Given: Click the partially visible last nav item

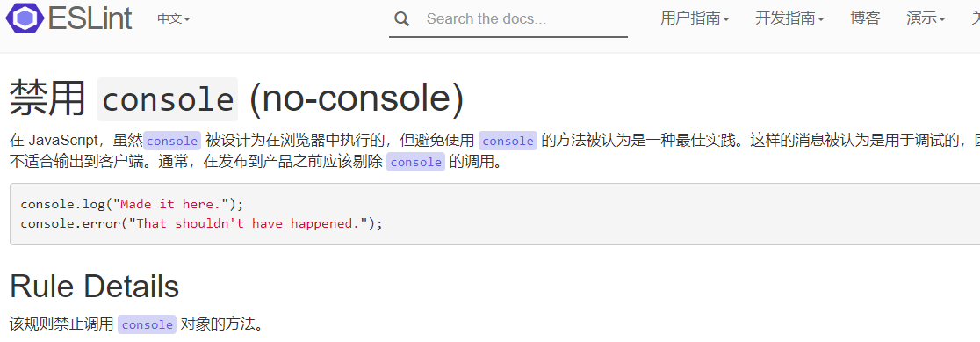Looking at the screenshot, I should coord(975,18).
